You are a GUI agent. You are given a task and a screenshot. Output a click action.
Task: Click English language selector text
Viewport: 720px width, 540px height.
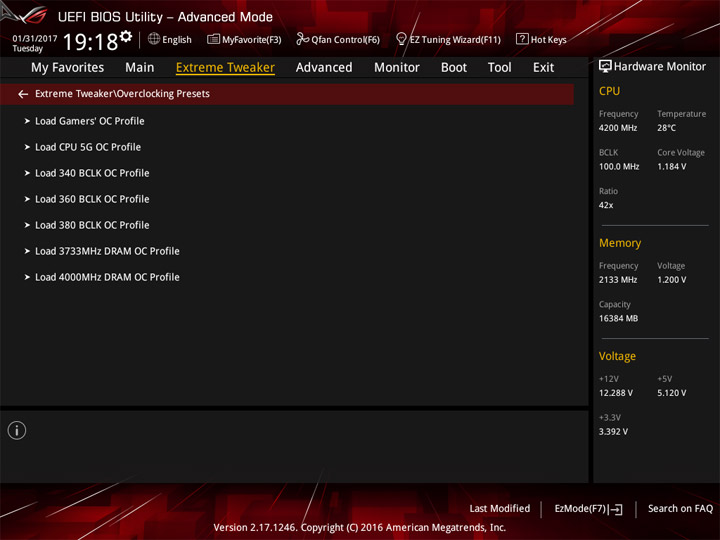[177, 39]
